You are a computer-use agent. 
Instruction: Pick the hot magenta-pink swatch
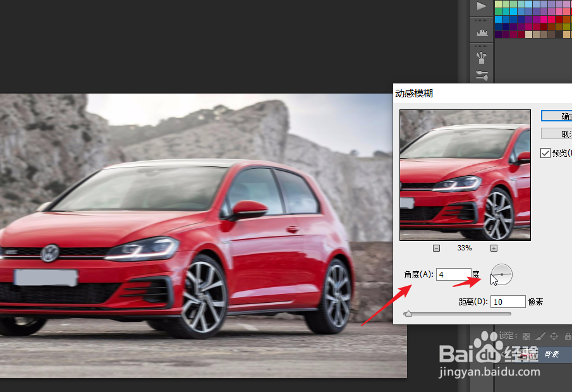[544, 20]
